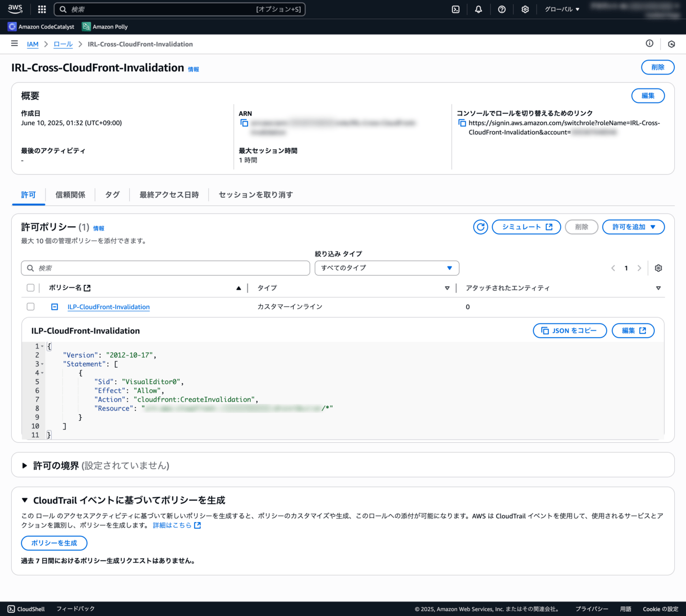Screen dimensions: 686x616
Task: Open 用語 footer link
Action: 625,609
